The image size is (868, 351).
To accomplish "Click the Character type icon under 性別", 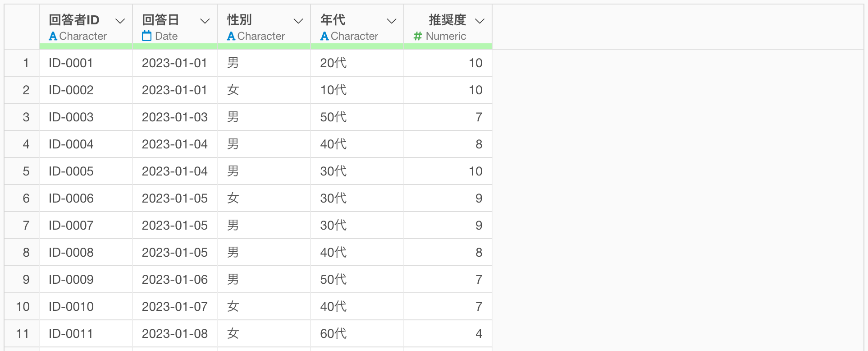I will (231, 36).
